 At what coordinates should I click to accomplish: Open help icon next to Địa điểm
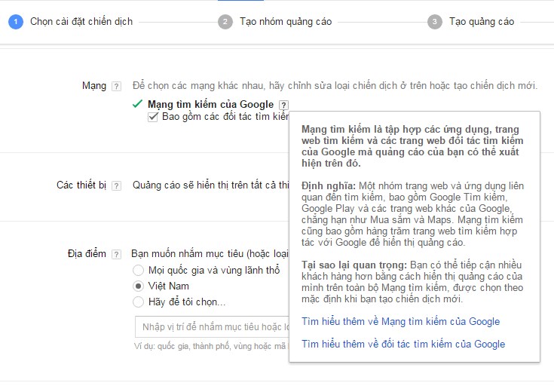[x=116, y=254]
